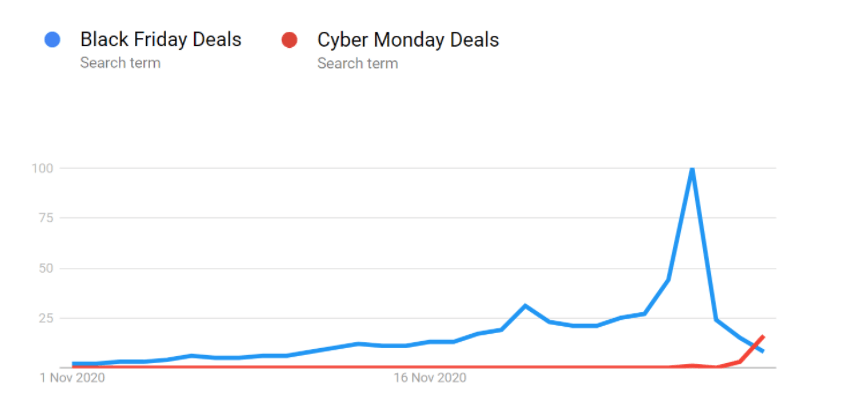The image size is (845, 405).
Task: Click the blue Black Friday Deals legend dot
Action: pos(52,40)
